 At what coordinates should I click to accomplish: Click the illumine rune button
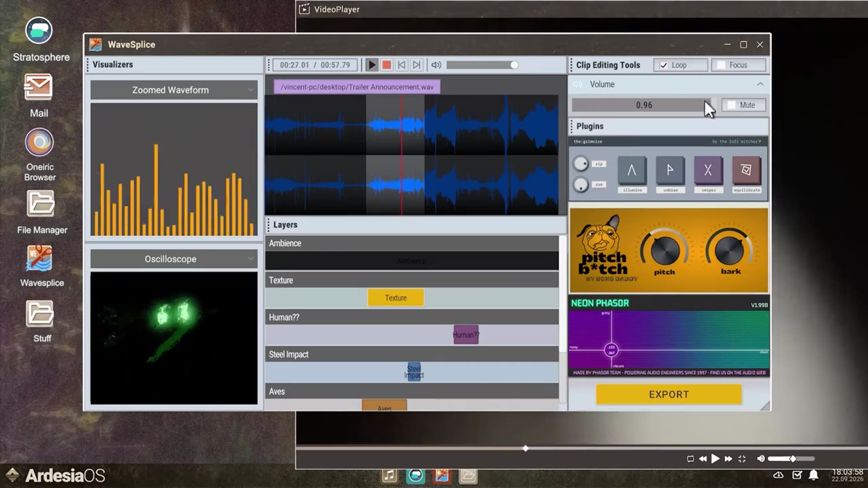(632, 170)
